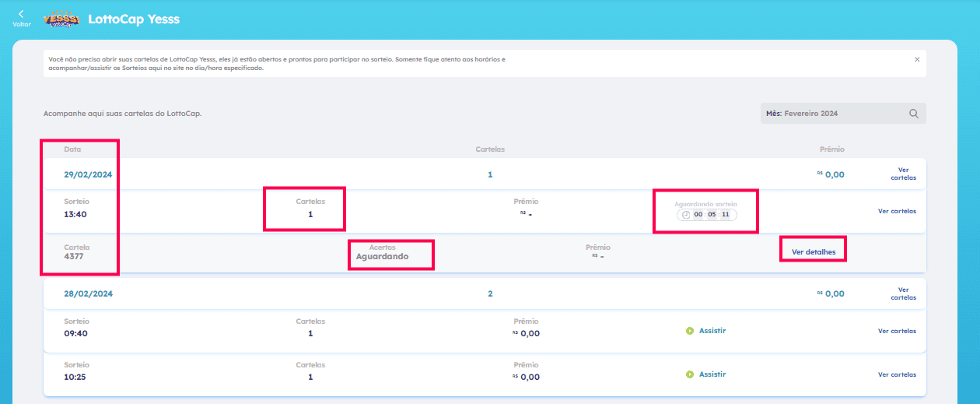
Task: Expand the 28/02/2024 date row
Action: click(485, 293)
